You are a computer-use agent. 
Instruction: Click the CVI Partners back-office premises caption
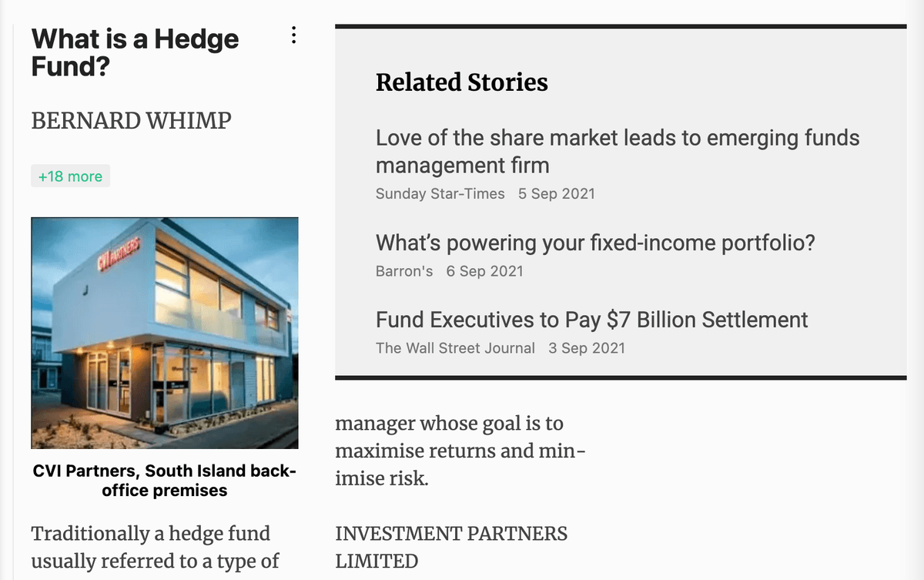pyautogui.click(x=164, y=480)
